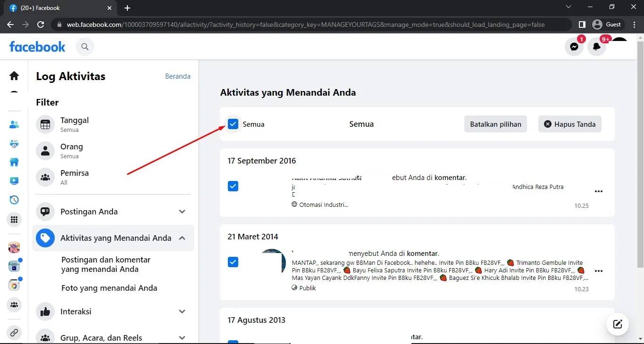Screen dimensions: 644x344
Task: Open the Facebook search icon
Action: point(85,47)
